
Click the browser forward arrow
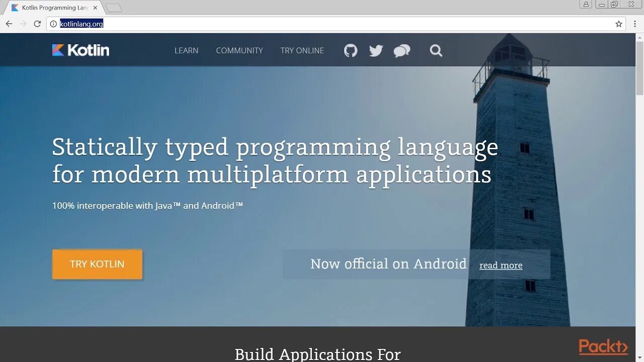(23, 24)
